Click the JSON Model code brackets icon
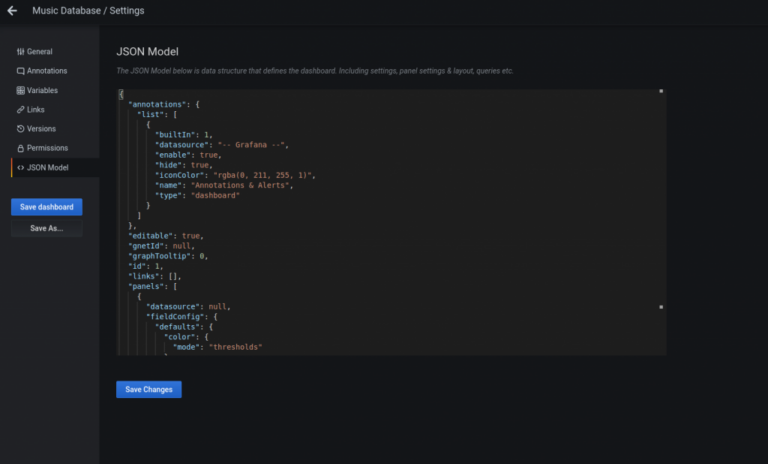Viewport: 768px width, 464px height. (21, 167)
